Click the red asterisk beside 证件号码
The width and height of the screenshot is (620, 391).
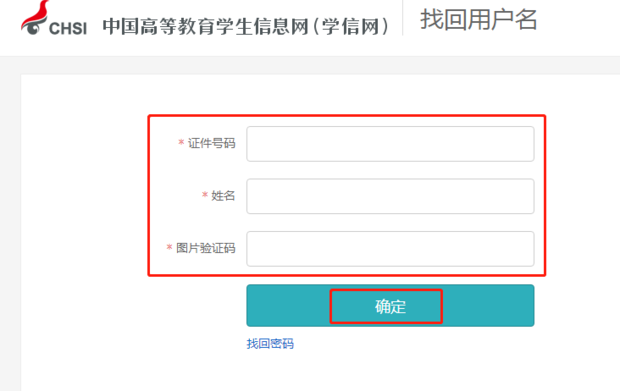pyautogui.click(x=181, y=142)
